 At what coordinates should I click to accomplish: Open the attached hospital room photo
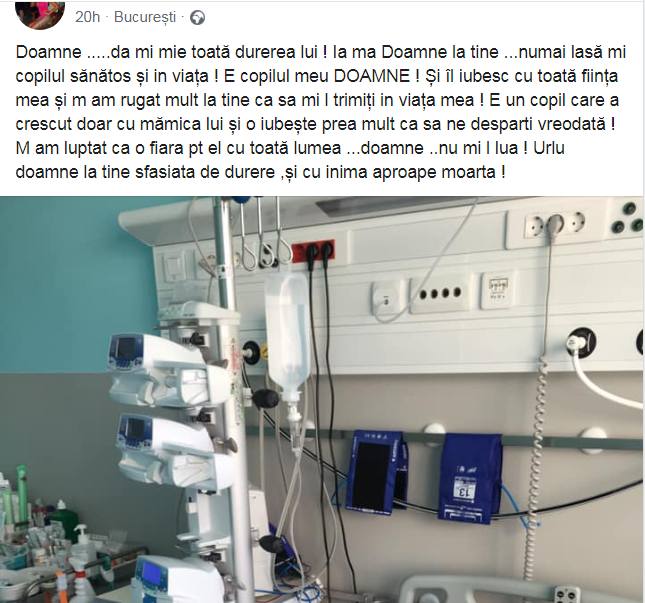(x=322, y=399)
